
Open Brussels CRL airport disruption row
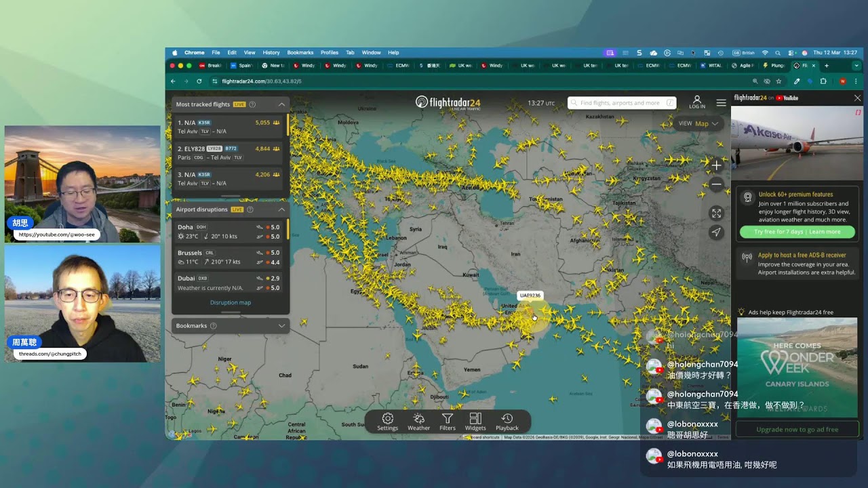pos(230,257)
